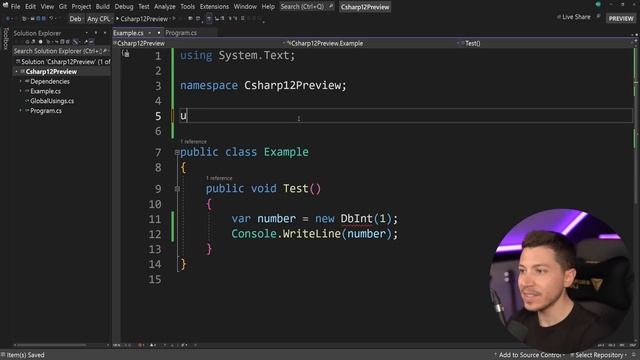
Task: Open the Test menu
Action: coord(144,7)
